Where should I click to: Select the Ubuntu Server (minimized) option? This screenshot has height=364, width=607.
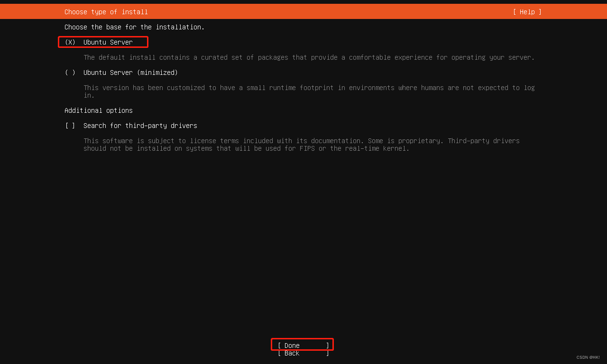121,73
